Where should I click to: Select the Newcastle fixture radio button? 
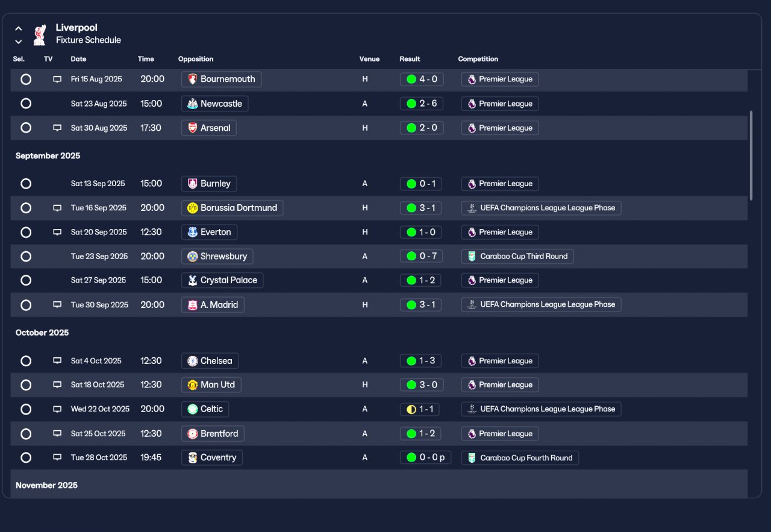[26, 104]
